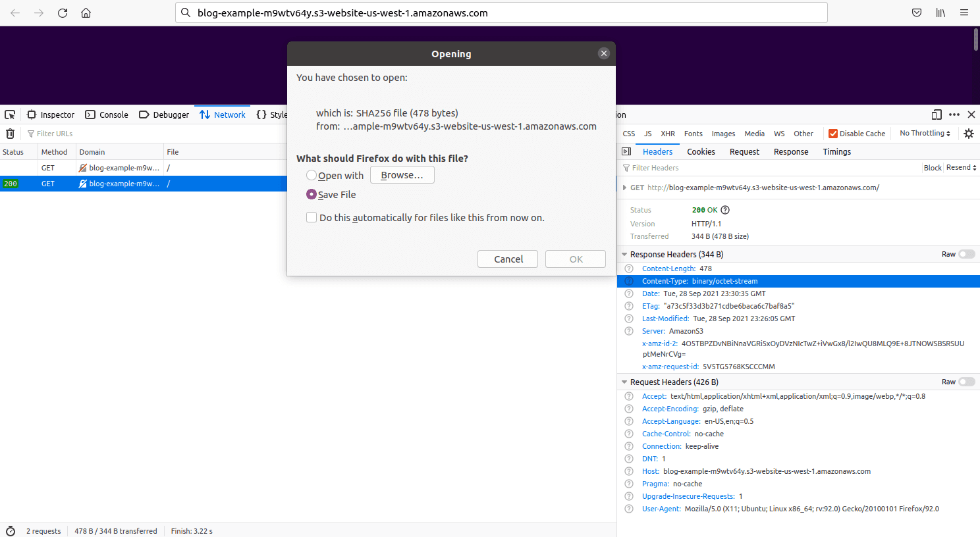Click the Browse… button
This screenshot has height=537, width=980.
(x=402, y=175)
